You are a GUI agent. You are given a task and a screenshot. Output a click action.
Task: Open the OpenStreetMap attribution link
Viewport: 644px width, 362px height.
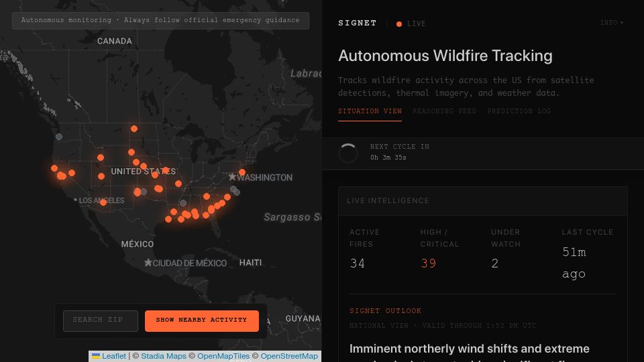[x=289, y=356]
